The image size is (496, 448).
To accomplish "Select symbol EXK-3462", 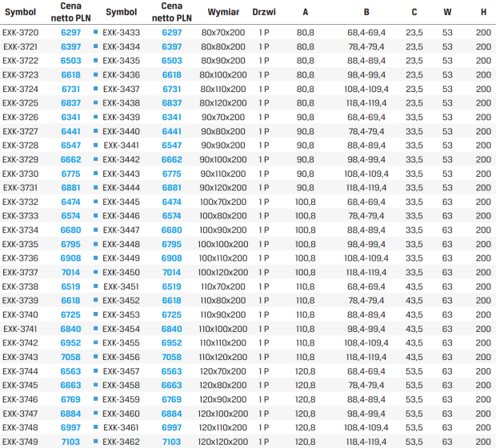I will (121, 442).
